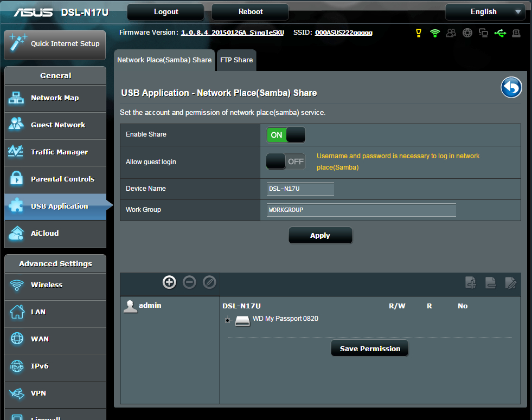The height and width of the screenshot is (420, 532).
Task: Go to Traffic Manager page
Action: coord(55,152)
